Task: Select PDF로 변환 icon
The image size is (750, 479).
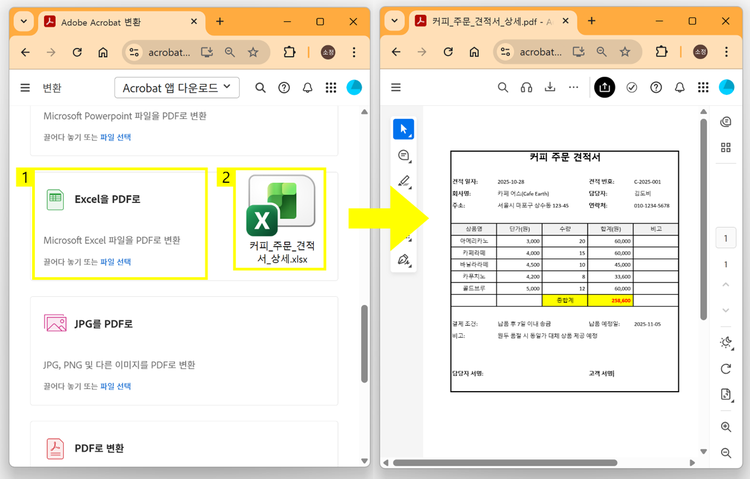Action: click(55, 448)
